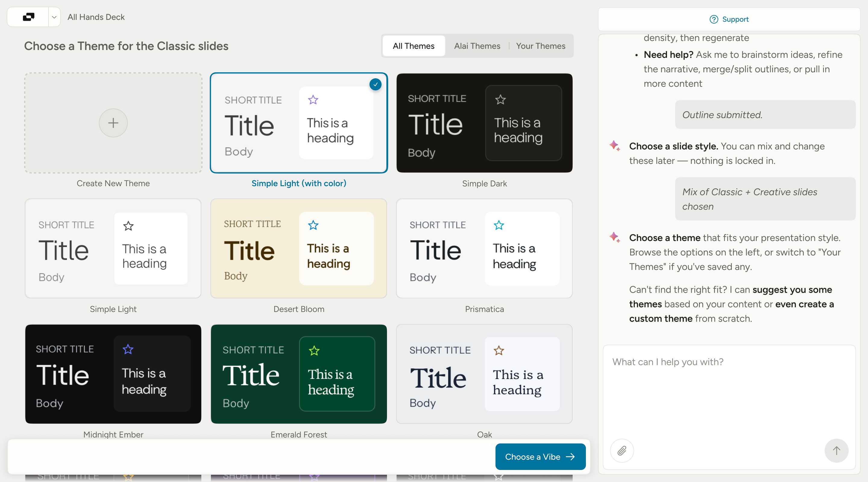Click the selected checkmark on Simple Light (with color)
The height and width of the screenshot is (482, 868).
click(375, 84)
